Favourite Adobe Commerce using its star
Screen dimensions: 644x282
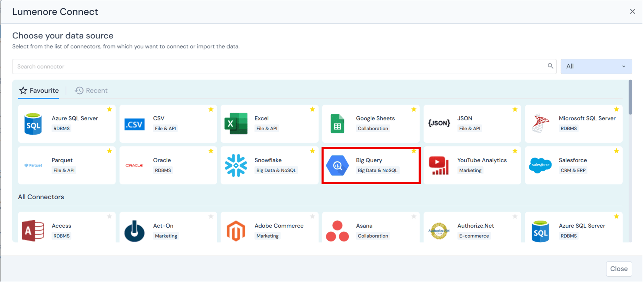point(312,216)
